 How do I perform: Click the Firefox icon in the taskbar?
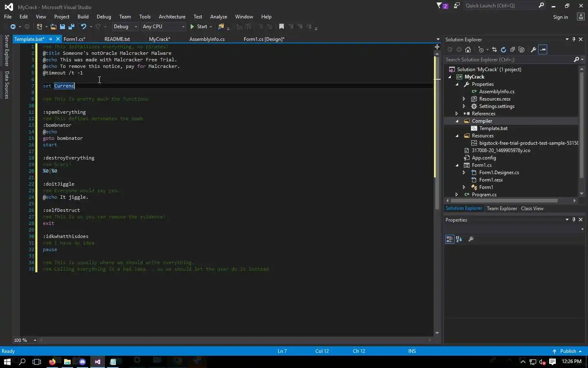(x=52, y=362)
